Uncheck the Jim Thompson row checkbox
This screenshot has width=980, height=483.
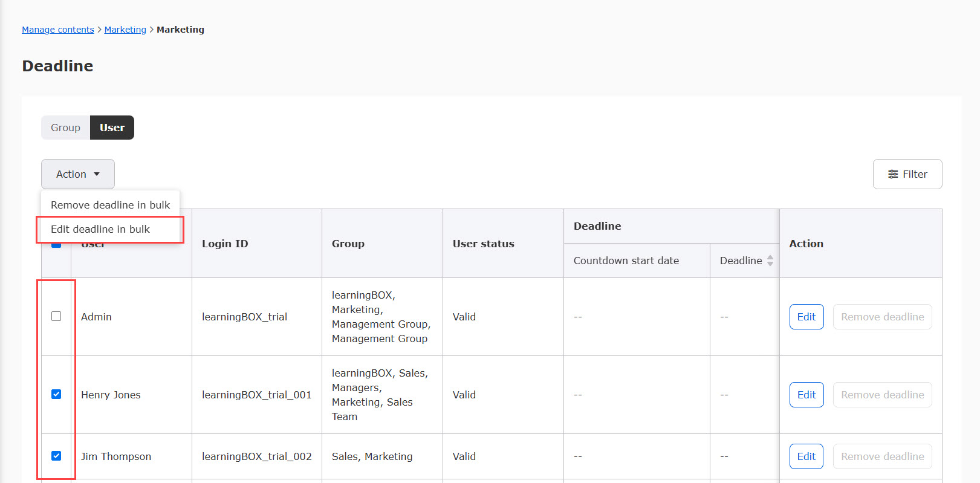coord(56,456)
